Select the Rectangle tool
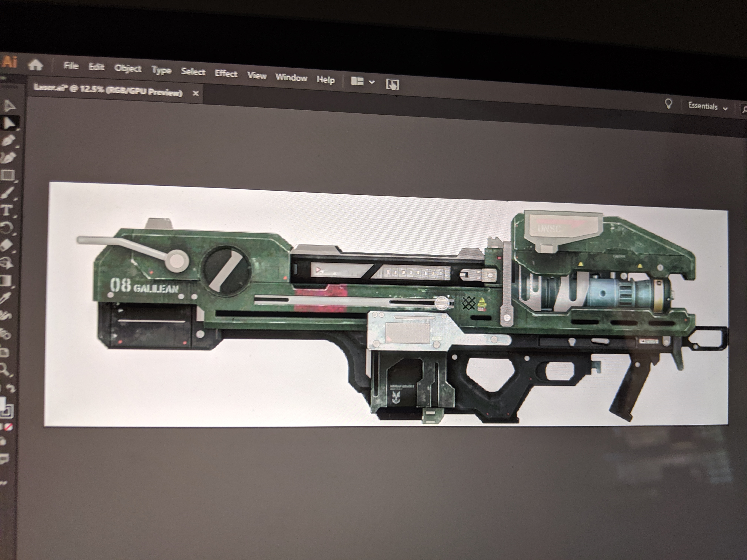This screenshot has height=560, width=747. point(7,175)
